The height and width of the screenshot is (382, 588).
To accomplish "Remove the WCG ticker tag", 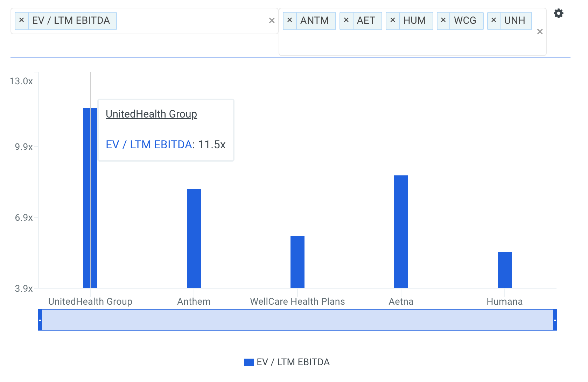I will (443, 20).
